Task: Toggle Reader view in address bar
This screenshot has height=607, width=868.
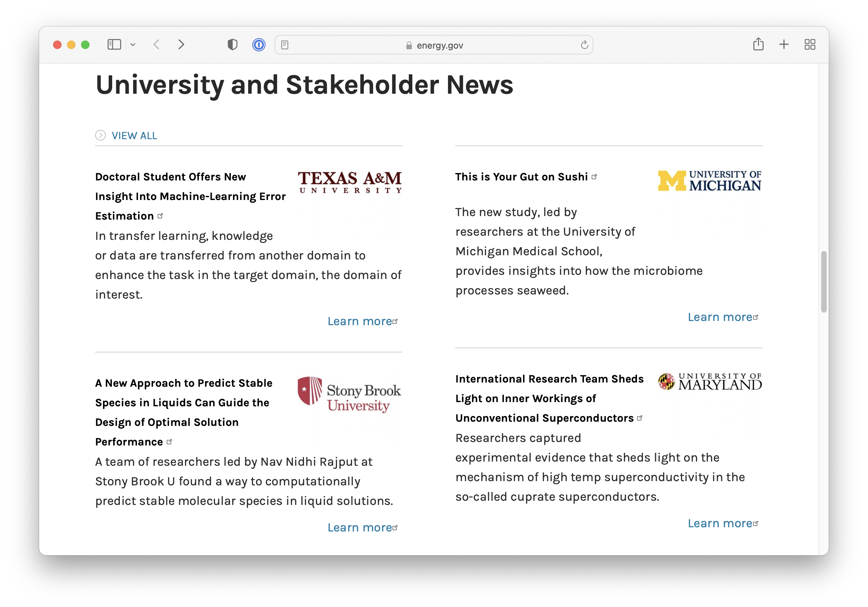Action: [285, 45]
